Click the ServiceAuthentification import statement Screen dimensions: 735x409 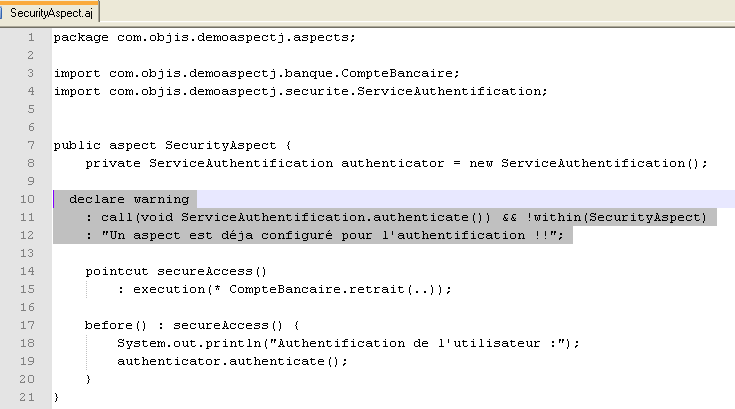coord(300,92)
